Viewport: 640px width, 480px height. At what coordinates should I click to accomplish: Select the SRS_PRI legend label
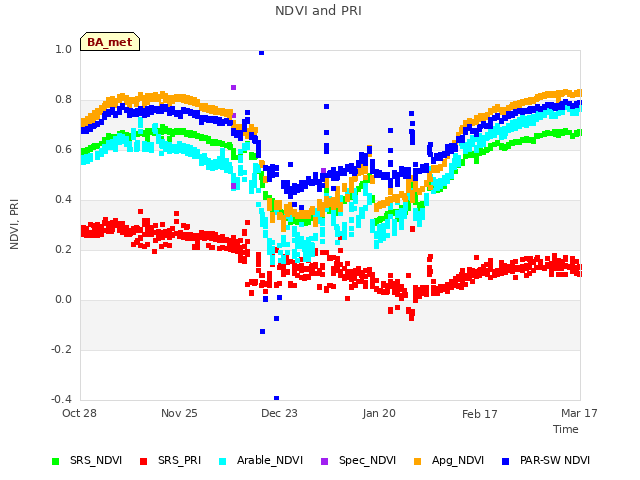[180, 460]
